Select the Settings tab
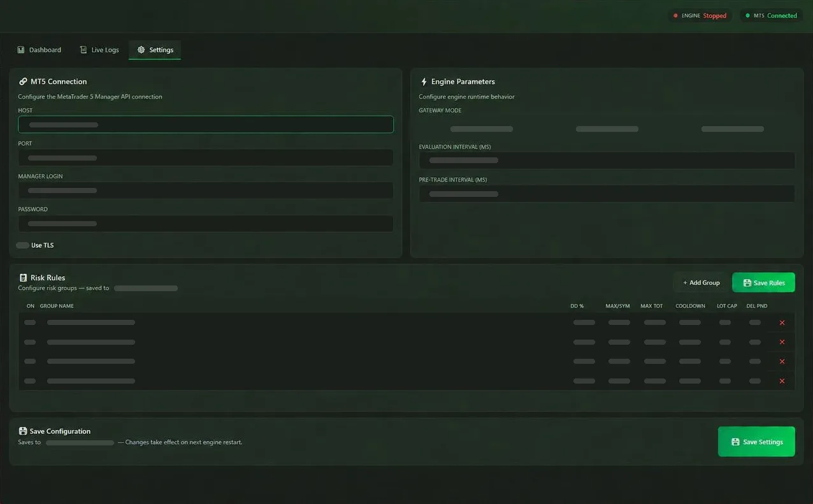This screenshot has width=813, height=504. 155,50
